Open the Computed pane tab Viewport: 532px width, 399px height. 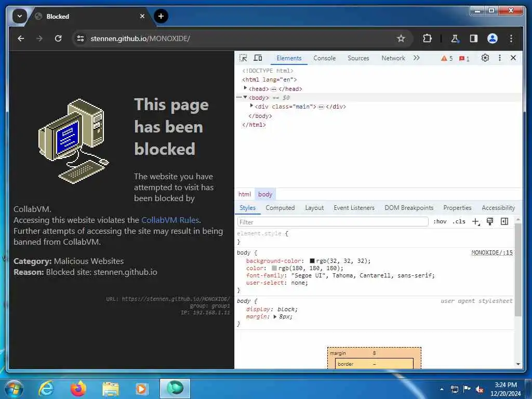pyautogui.click(x=280, y=208)
